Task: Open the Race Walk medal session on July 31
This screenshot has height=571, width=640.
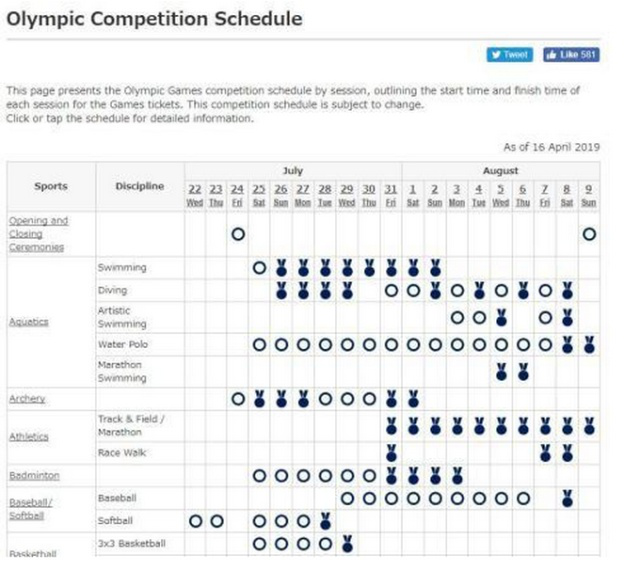Action: (391, 451)
